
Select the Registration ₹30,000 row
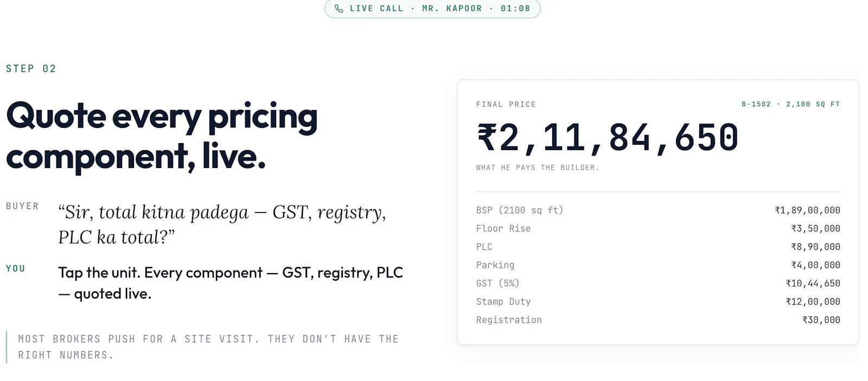tap(658, 320)
